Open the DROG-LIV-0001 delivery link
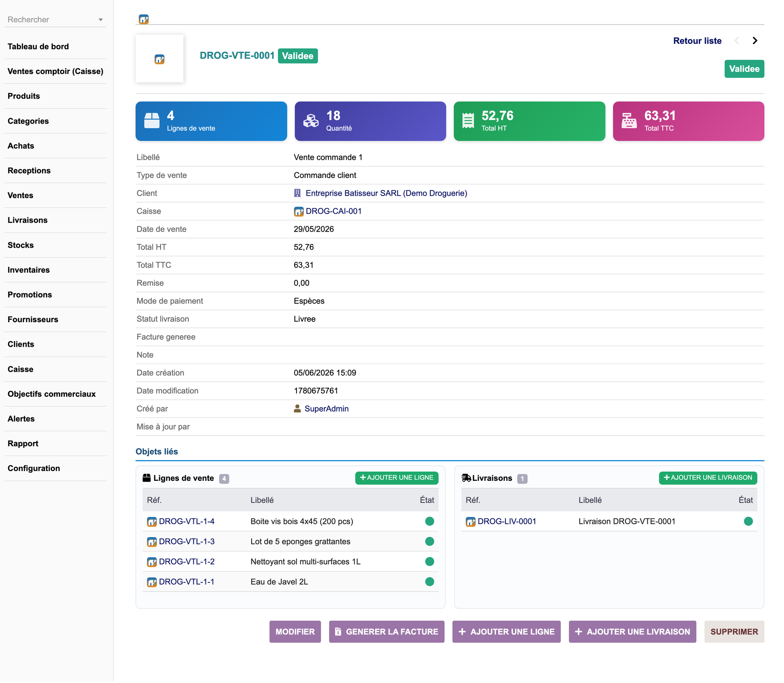The height and width of the screenshot is (683, 784). 507,522
